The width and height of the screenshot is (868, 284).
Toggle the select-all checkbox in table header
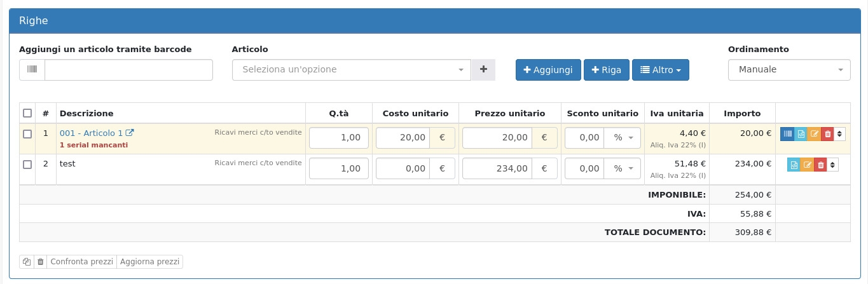click(x=27, y=114)
